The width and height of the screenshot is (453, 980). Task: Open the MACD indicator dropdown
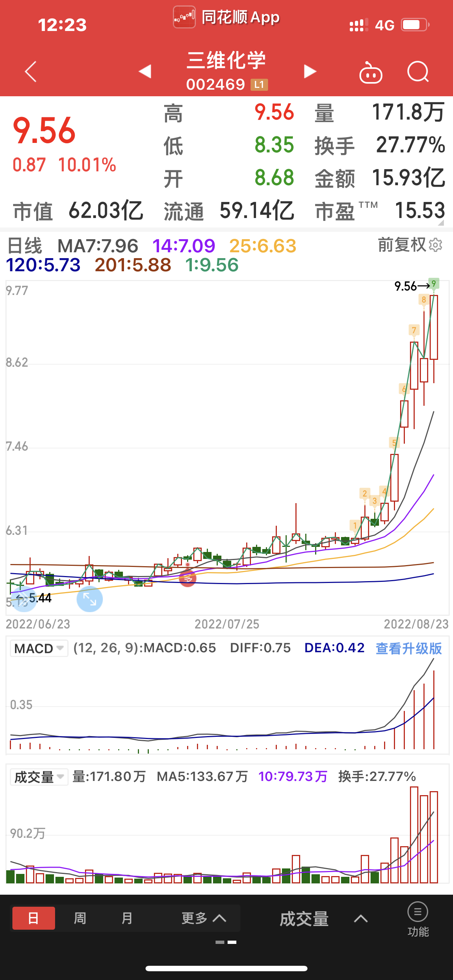(39, 648)
